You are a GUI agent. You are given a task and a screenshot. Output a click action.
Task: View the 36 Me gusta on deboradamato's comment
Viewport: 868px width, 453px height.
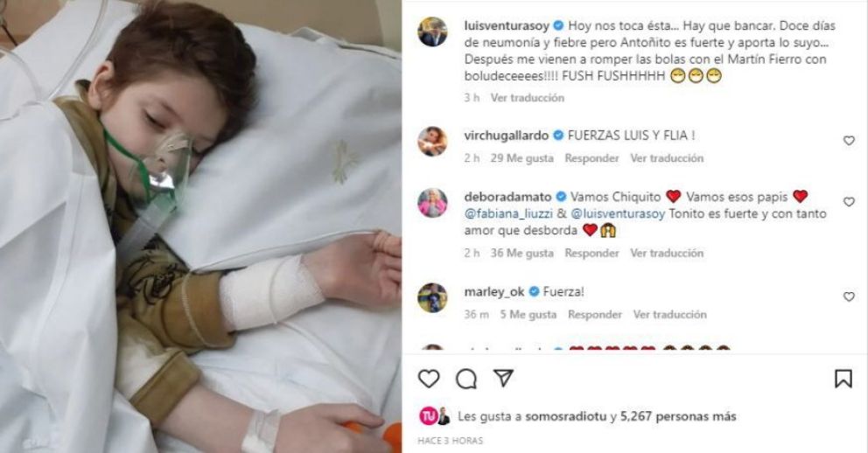pos(522,254)
